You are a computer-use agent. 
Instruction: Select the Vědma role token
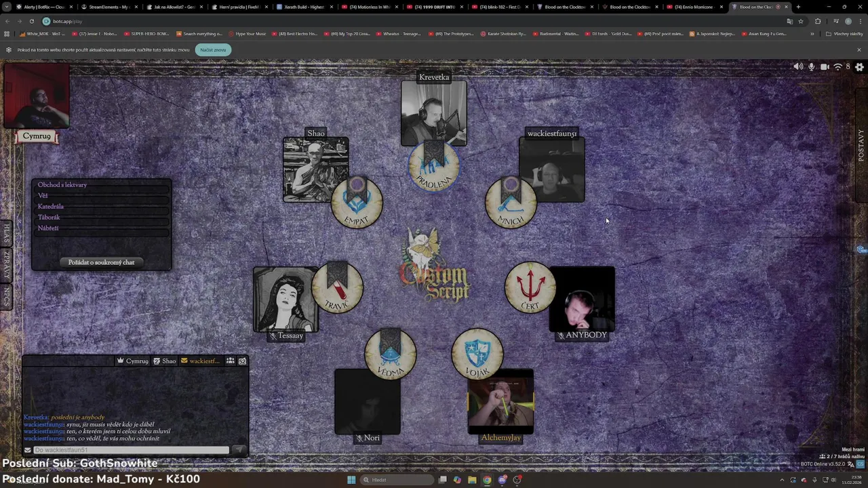pos(390,354)
